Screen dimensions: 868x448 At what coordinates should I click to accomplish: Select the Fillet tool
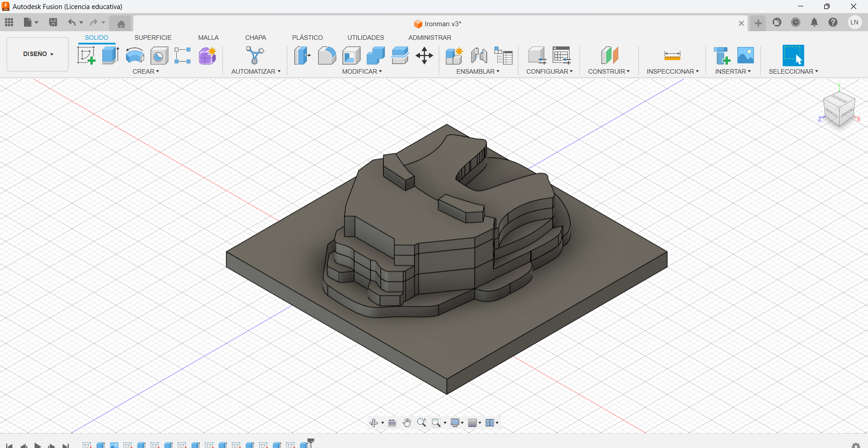(327, 56)
